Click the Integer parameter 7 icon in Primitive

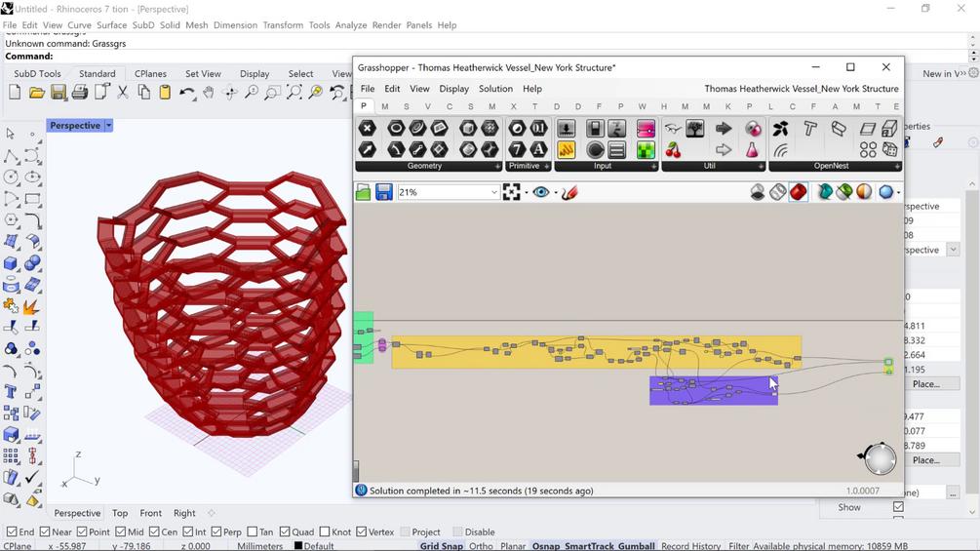point(517,149)
